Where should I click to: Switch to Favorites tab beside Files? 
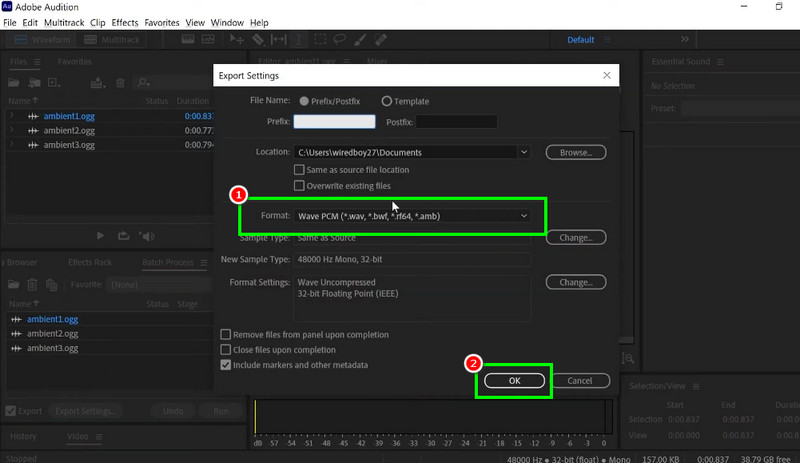(74, 62)
